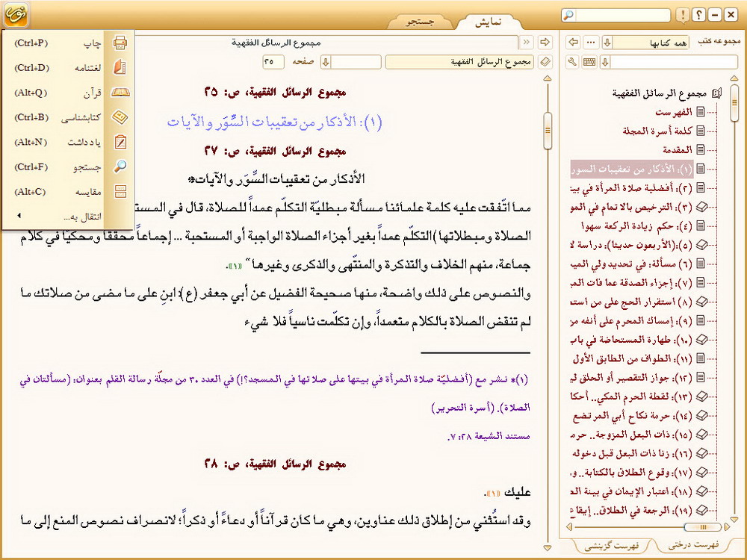Click the dictionary icon beside لغتنامه

(x=120, y=67)
